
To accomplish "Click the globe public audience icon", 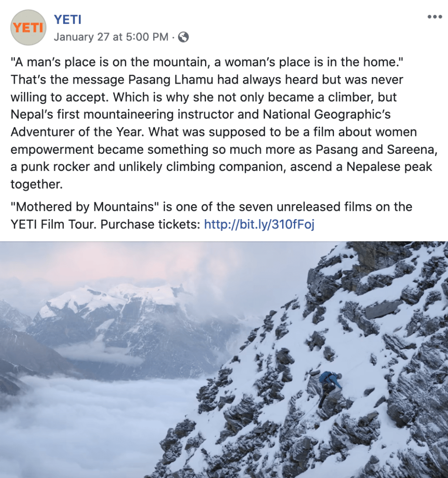I will point(184,37).
